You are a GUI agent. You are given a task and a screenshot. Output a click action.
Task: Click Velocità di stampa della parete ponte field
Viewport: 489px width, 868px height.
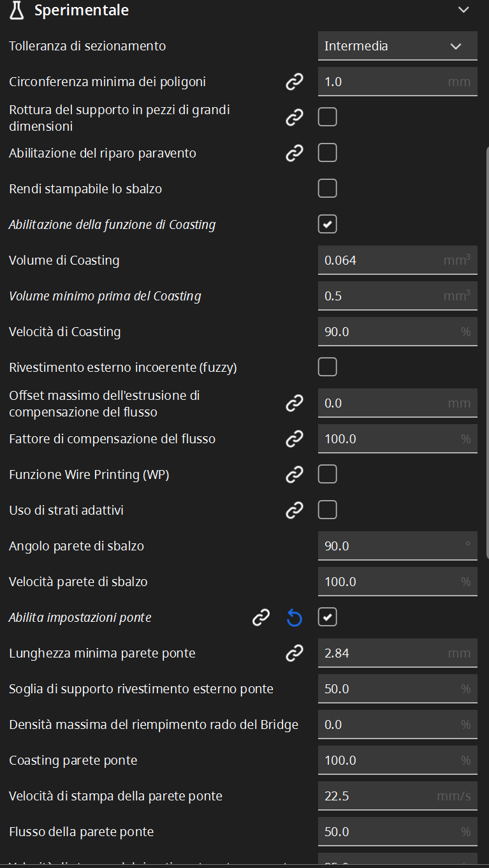398,796
